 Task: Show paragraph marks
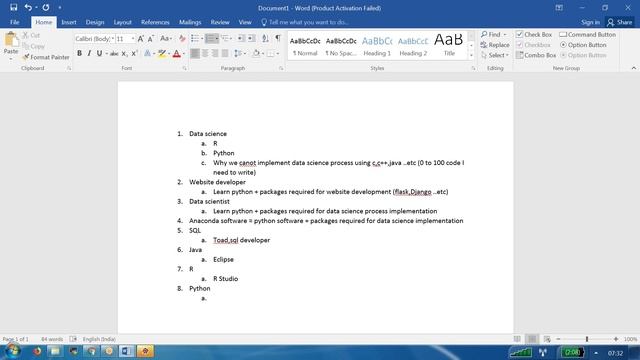[x=278, y=38]
